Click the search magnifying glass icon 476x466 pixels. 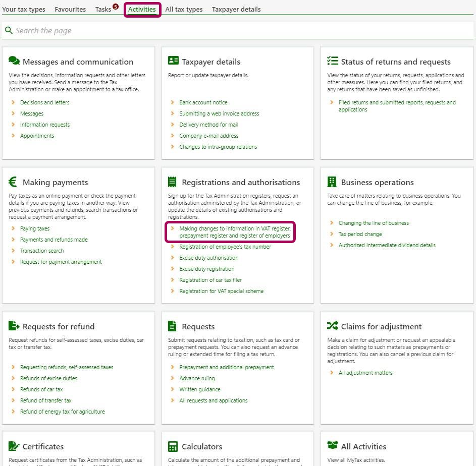point(9,31)
